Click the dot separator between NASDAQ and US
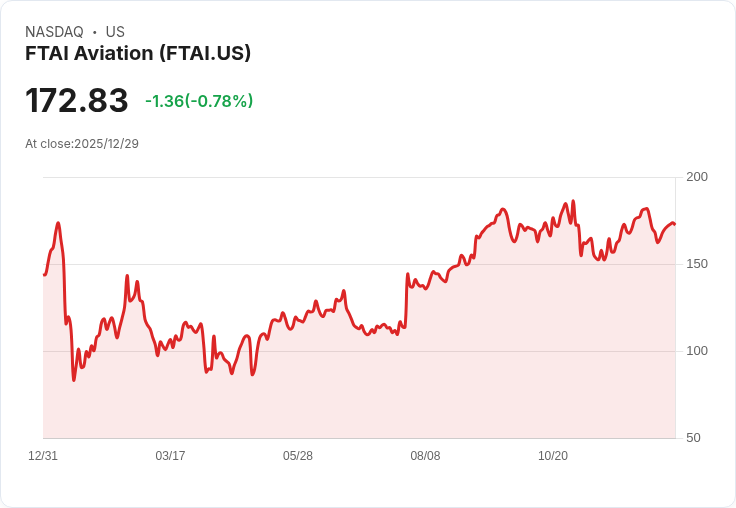The height and width of the screenshot is (508, 736). pos(95,32)
